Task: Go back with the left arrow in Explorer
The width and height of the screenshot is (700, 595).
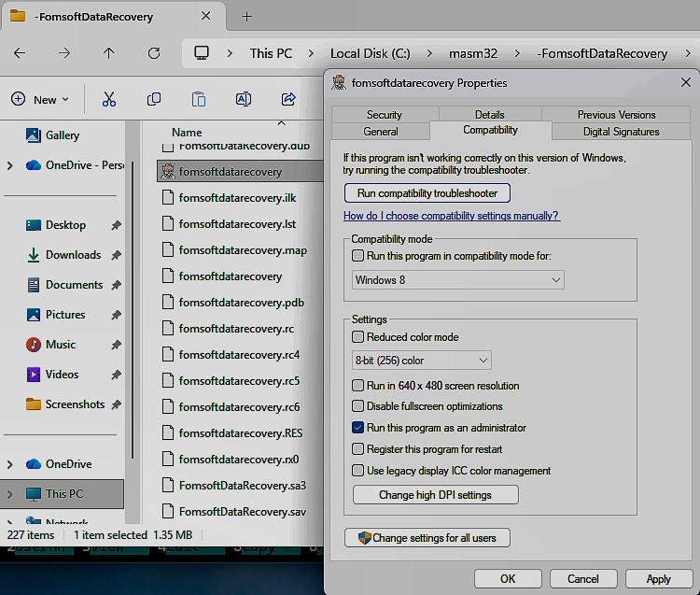Action: tap(20, 53)
